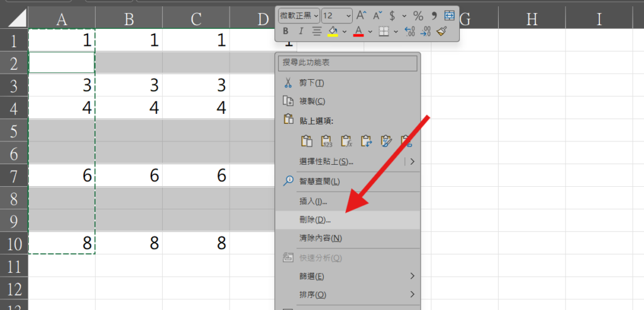Click the 搜尋此功能表 search field

[x=348, y=64]
